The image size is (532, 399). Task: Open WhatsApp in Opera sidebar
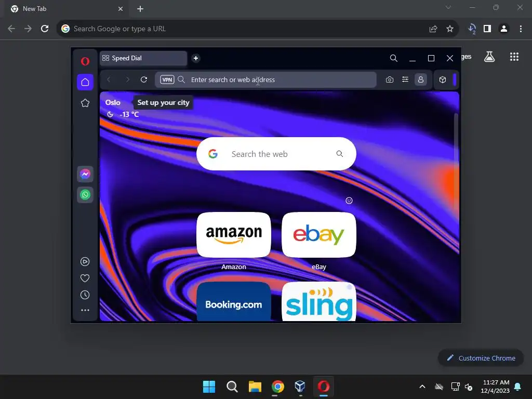point(85,195)
